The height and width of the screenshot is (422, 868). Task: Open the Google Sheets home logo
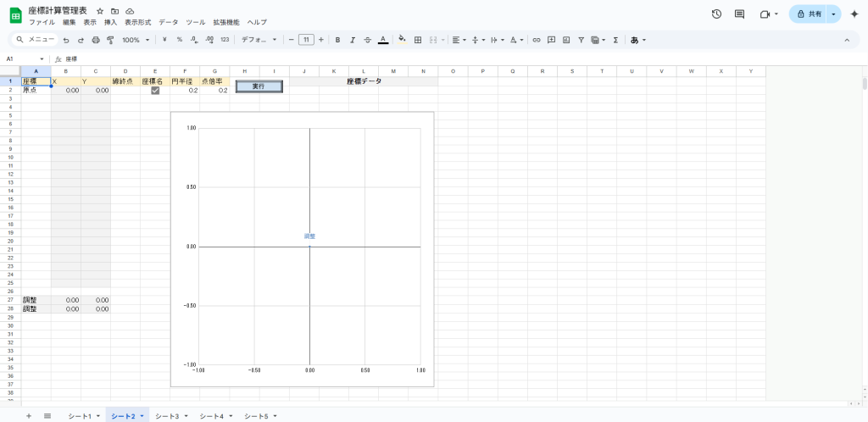tap(15, 15)
